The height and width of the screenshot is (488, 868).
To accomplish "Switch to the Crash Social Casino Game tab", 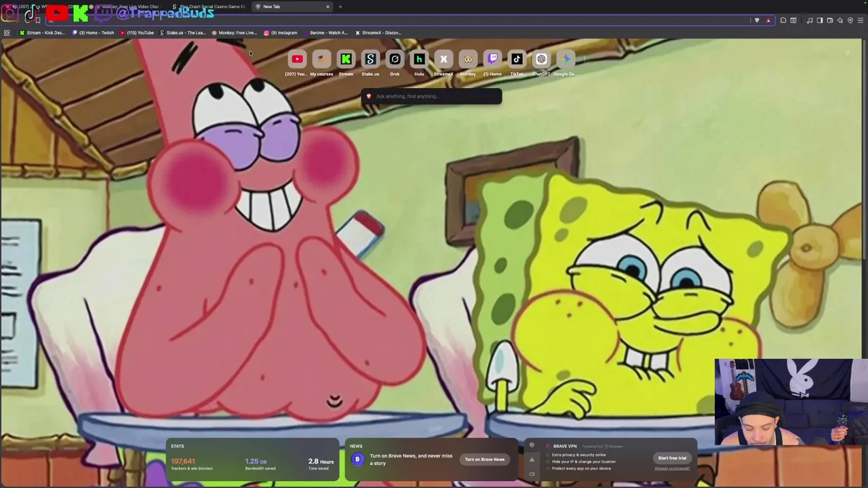I will coord(210,7).
